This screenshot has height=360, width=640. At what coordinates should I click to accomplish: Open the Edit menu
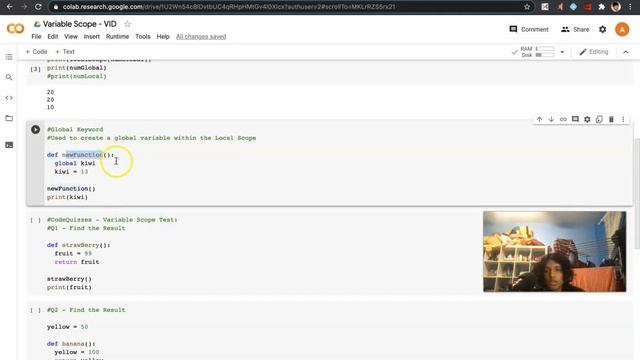tap(53, 36)
